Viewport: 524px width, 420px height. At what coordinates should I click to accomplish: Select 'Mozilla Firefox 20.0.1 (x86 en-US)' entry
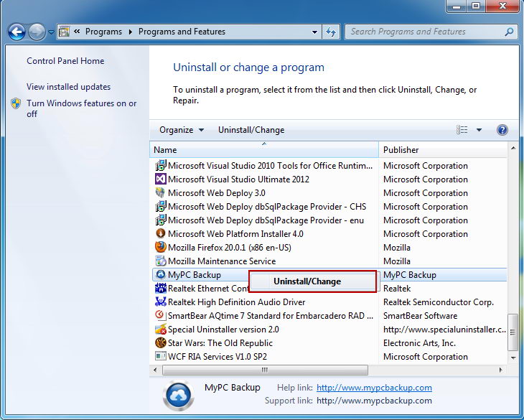tap(230, 248)
